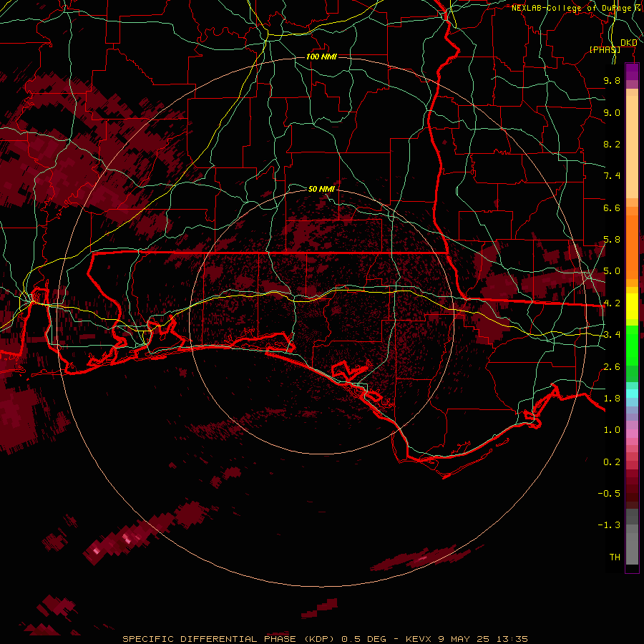This screenshot has width=644, height=644.
Task: Pick the bright green segment of the color bar
Action: coord(632,345)
